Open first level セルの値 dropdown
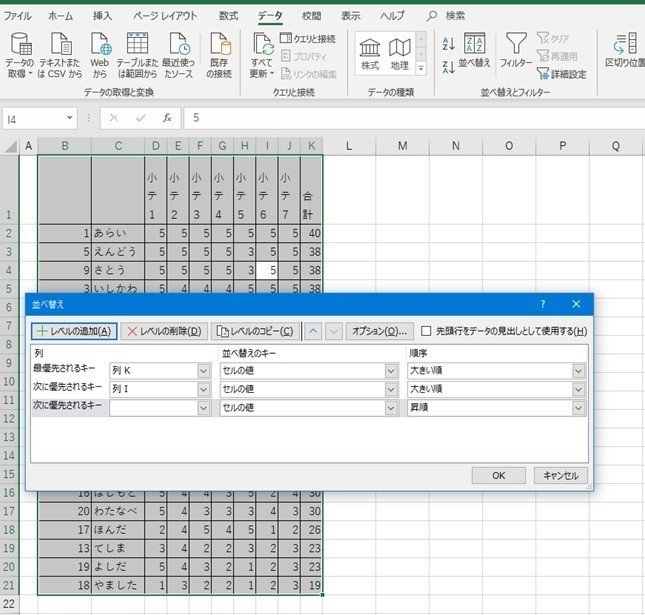The image size is (645, 615). coord(391,371)
